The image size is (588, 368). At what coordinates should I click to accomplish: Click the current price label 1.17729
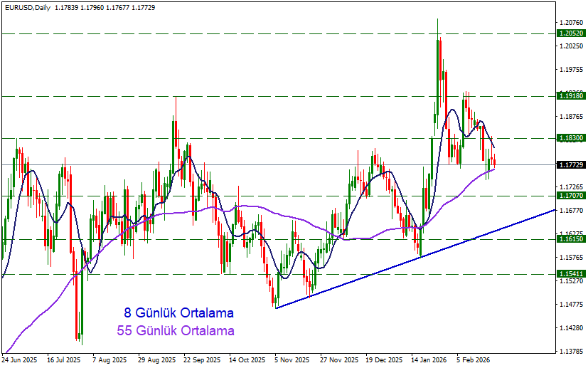(571, 165)
